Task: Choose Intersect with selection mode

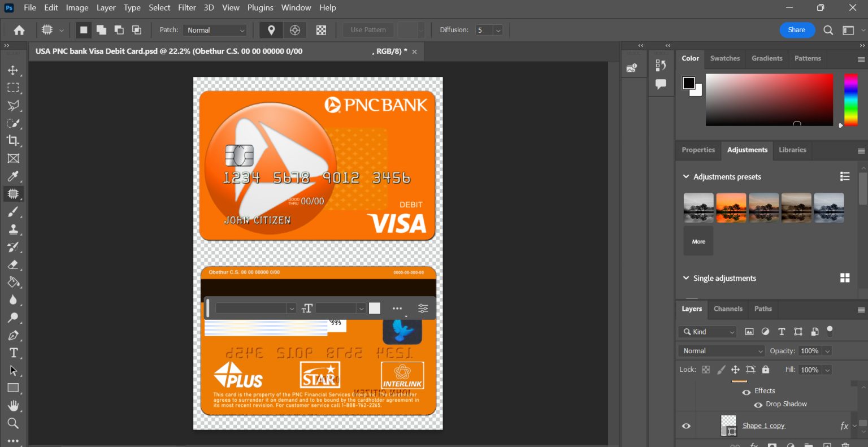Action: tap(137, 30)
